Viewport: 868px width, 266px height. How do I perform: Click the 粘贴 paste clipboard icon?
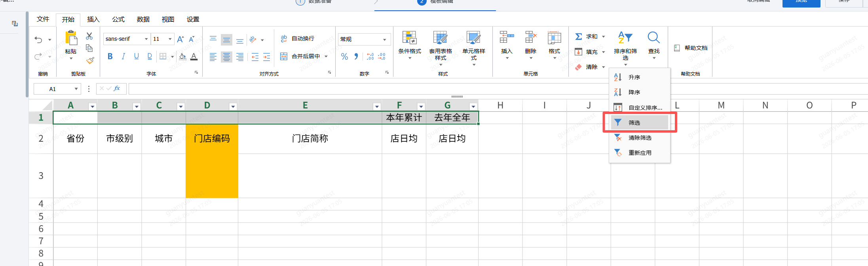pyautogui.click(x=71, y=38)
